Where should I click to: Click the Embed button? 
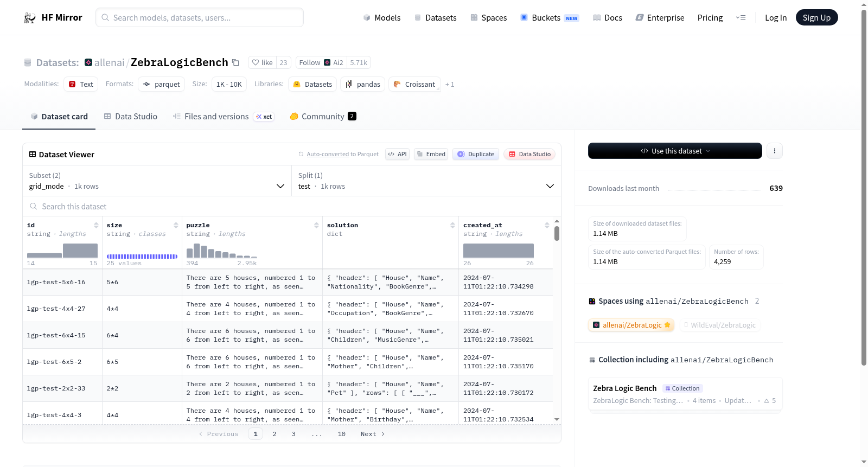tap(431, 154)
